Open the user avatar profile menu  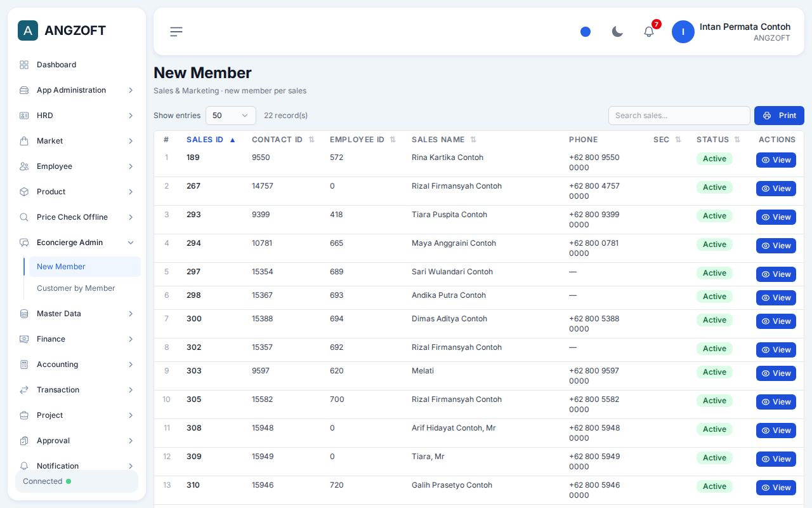(683, 32)
